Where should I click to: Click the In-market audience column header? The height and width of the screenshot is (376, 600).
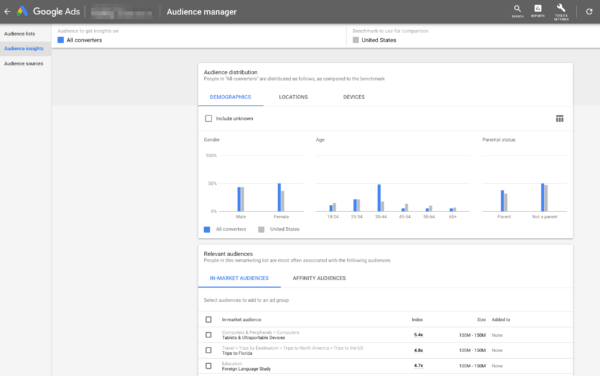(x=241, y=320)
